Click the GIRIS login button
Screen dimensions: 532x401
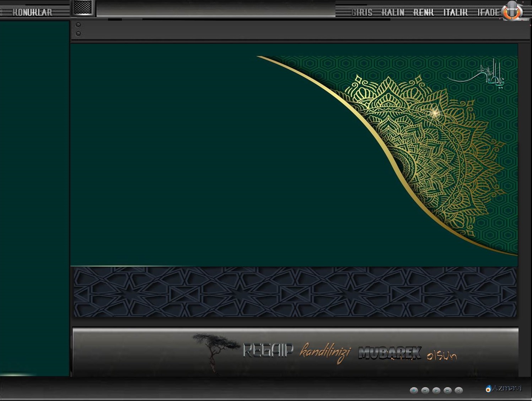point(362,12)
